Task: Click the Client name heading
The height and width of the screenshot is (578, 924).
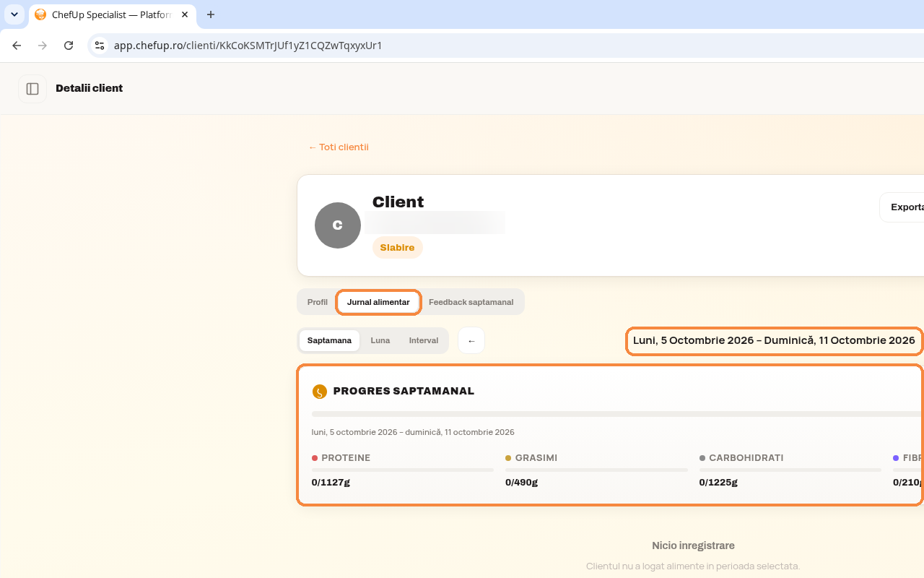Action: 398,202
